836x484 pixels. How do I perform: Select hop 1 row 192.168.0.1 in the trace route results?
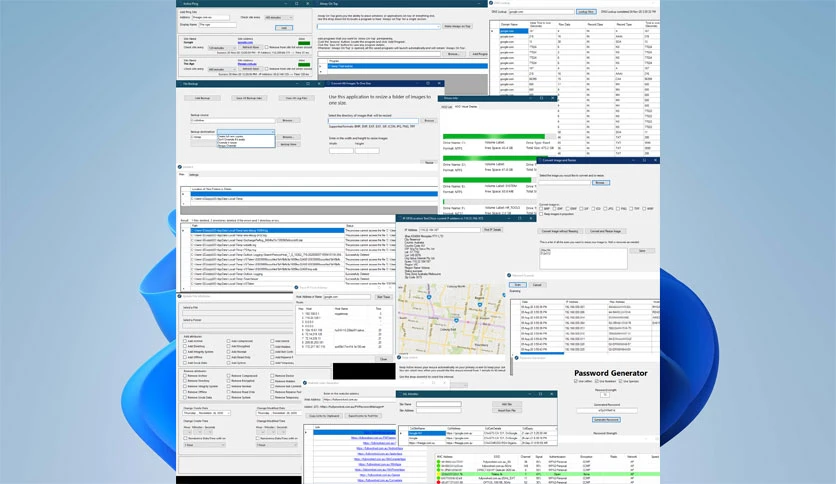click(x=341, y=313)
